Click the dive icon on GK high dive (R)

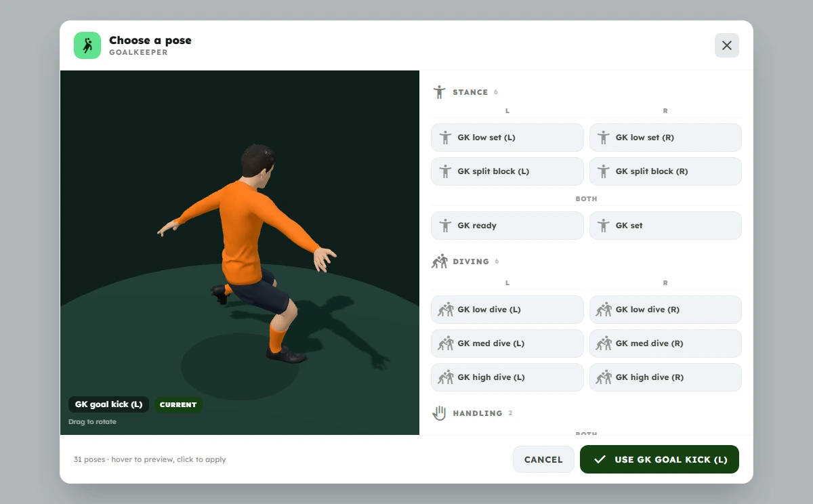[604, 377]
